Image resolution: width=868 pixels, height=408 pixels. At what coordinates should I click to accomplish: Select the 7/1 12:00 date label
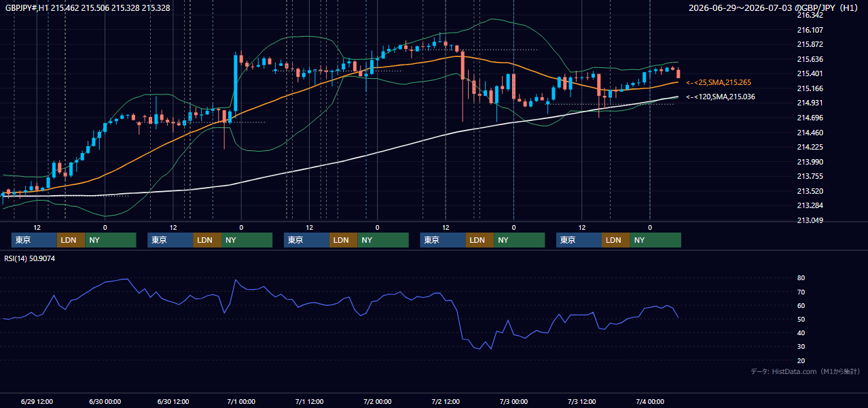click(x=309, y=401)
